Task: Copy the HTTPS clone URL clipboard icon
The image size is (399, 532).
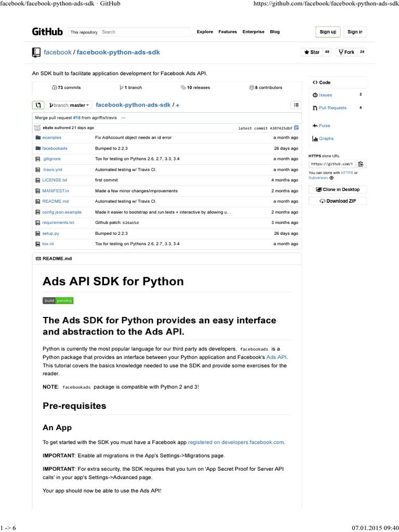Action: (361, 164)
